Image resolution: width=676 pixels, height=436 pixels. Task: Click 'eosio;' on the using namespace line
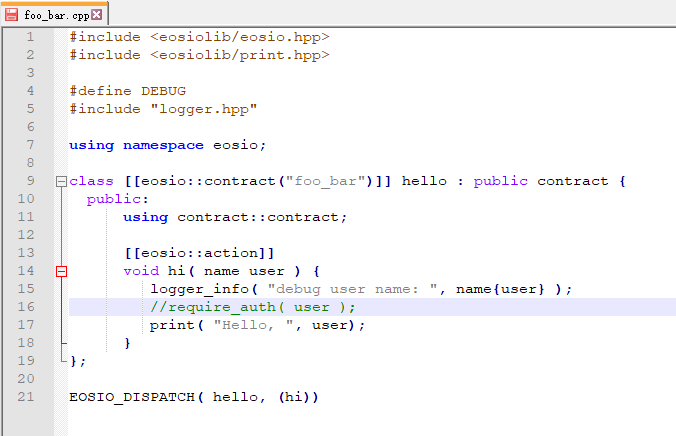pos(240,145)
